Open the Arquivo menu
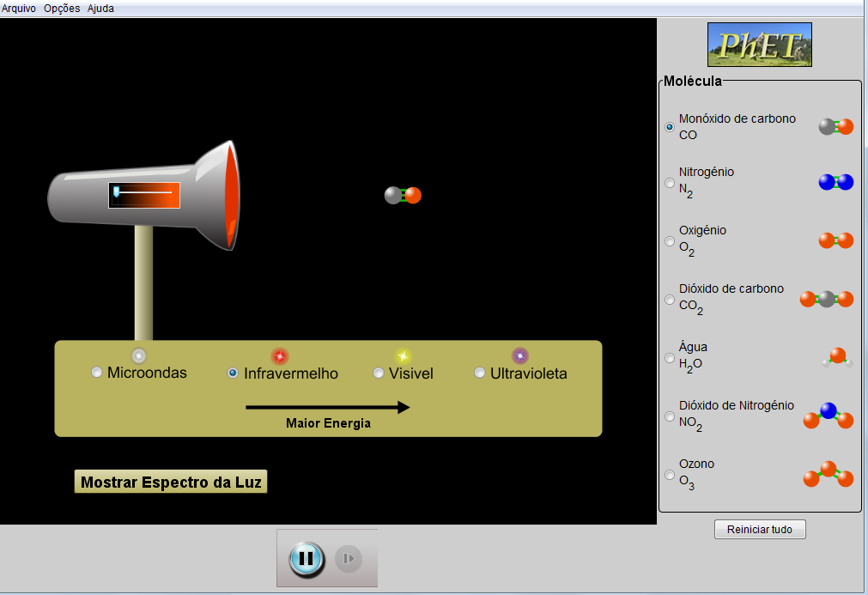The height and width of the screenshot is (595, 868). [x=19, y=9]
